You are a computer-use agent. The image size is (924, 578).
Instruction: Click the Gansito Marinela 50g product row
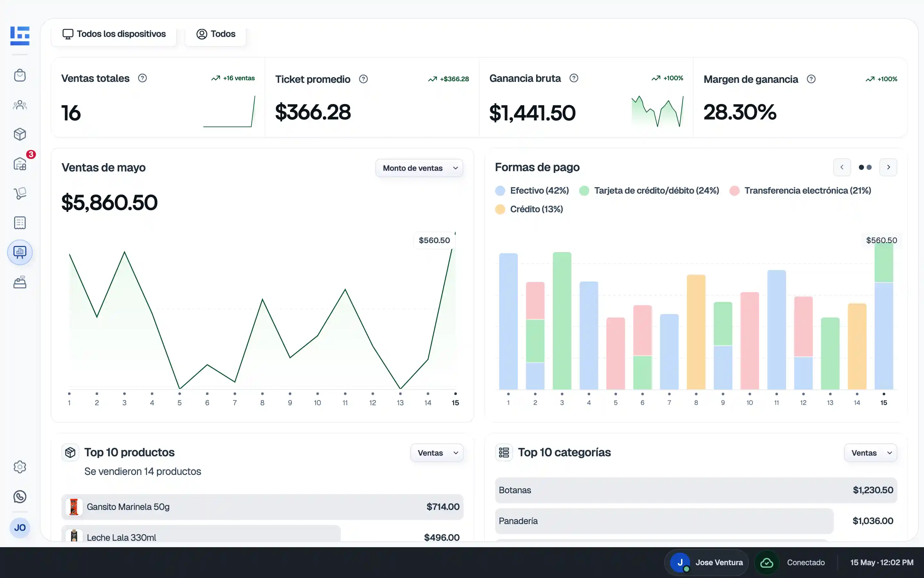(262, 507)
